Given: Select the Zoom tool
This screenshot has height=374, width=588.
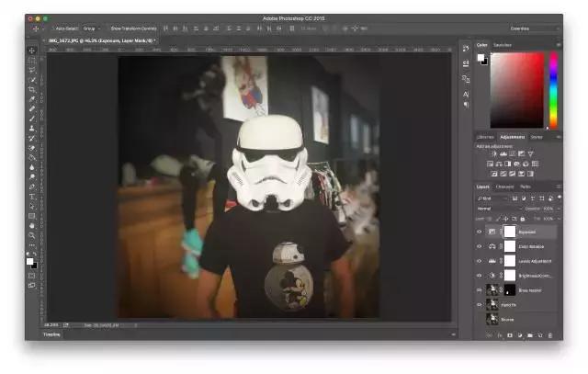Looking at the screenshot, I should click(32, 235).
